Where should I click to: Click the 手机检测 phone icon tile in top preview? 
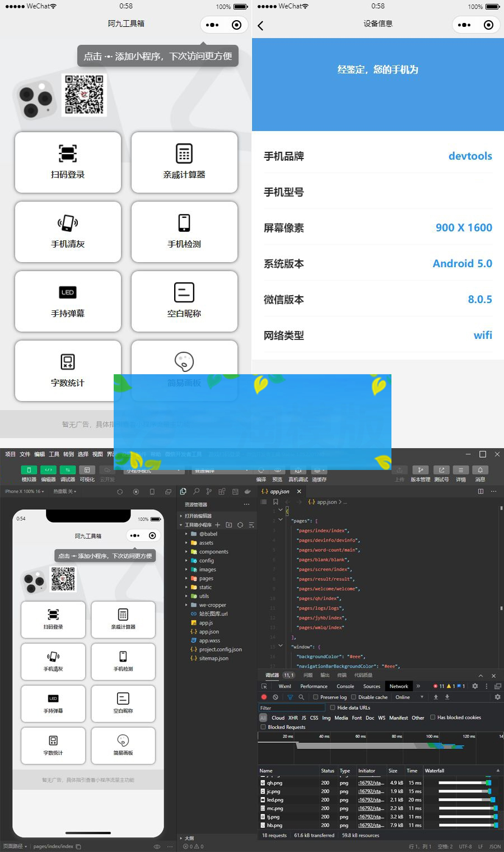pos(184,231)
